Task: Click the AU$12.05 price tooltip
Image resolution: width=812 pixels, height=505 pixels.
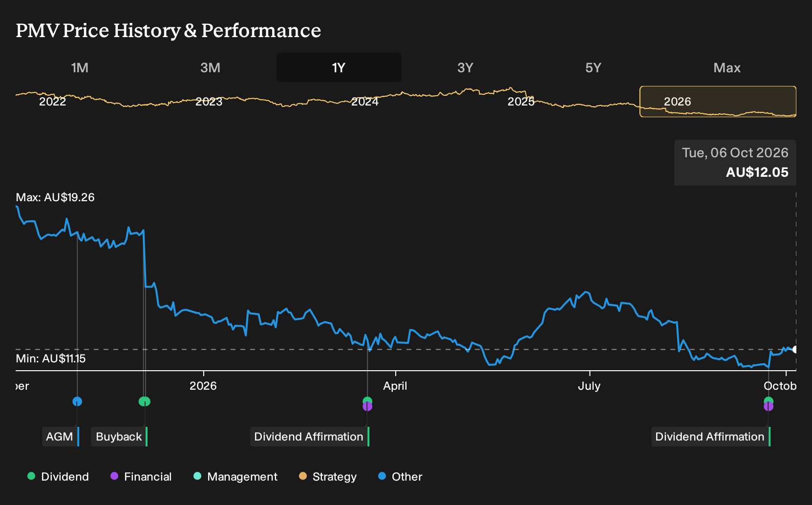Action: point(757,172)
